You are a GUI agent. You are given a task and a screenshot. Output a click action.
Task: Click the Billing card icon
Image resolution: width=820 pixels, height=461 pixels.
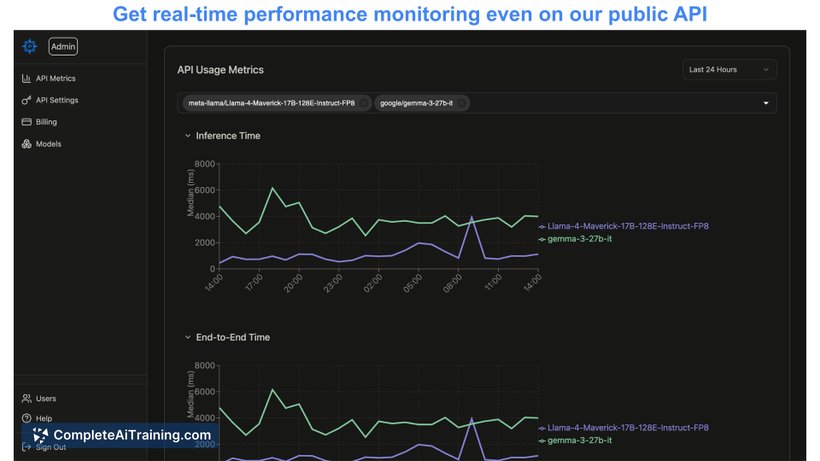coord(26,122)
